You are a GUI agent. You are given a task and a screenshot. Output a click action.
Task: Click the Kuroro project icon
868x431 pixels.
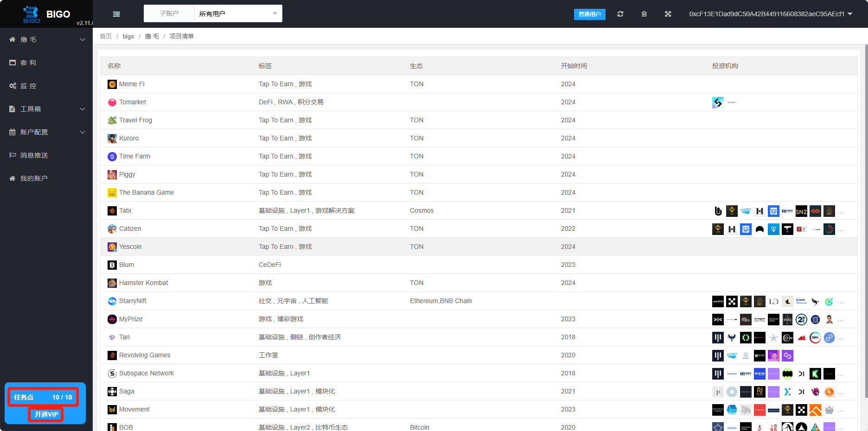click(x=112, y=139)
